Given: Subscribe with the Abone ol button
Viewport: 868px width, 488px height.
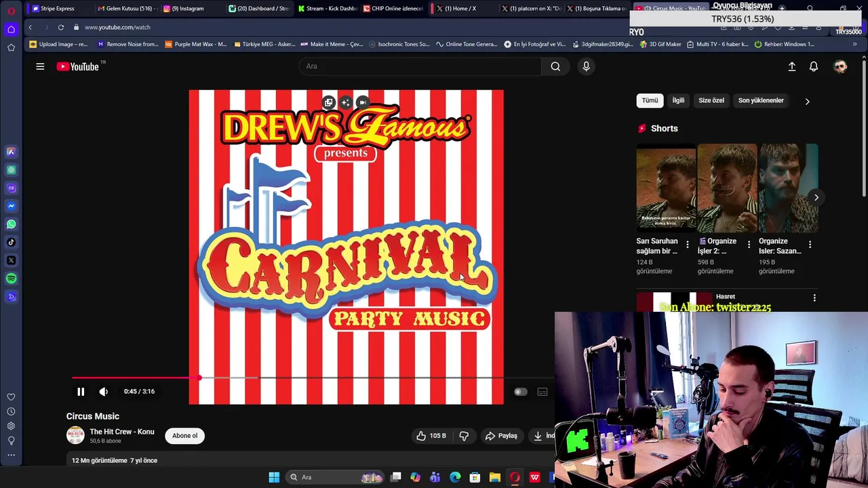Looking at the screenshot, I should point(184,436).
